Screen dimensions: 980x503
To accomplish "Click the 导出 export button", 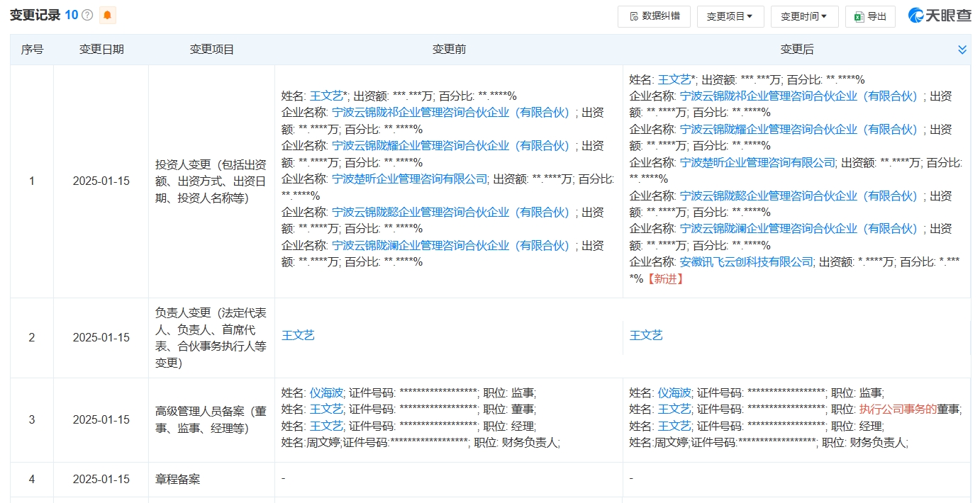I will [870, 16].
